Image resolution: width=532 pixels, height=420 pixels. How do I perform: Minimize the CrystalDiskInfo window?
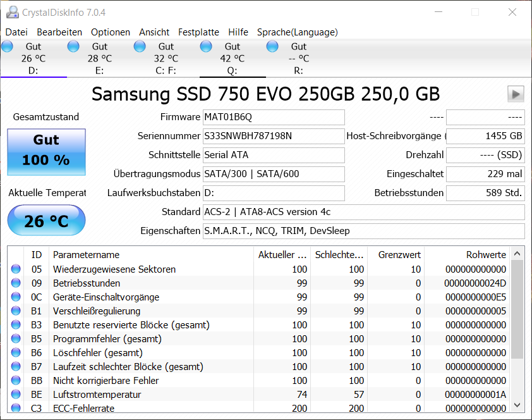pyautogui.click(x=438, y=12)
